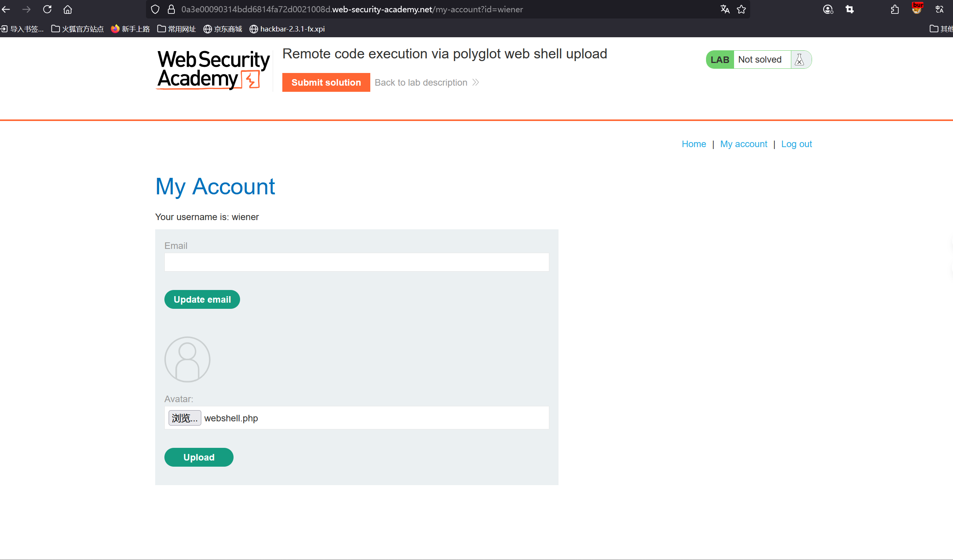Click the Email input field

pos(356,262)
